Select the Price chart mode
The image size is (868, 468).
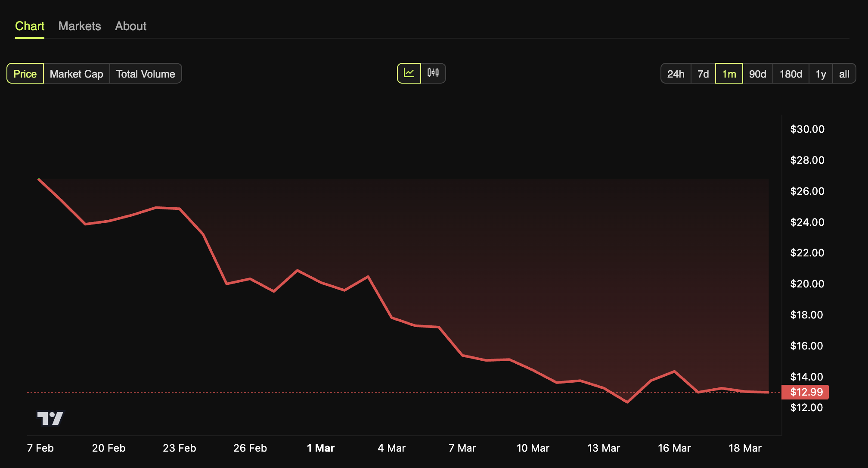25,73
